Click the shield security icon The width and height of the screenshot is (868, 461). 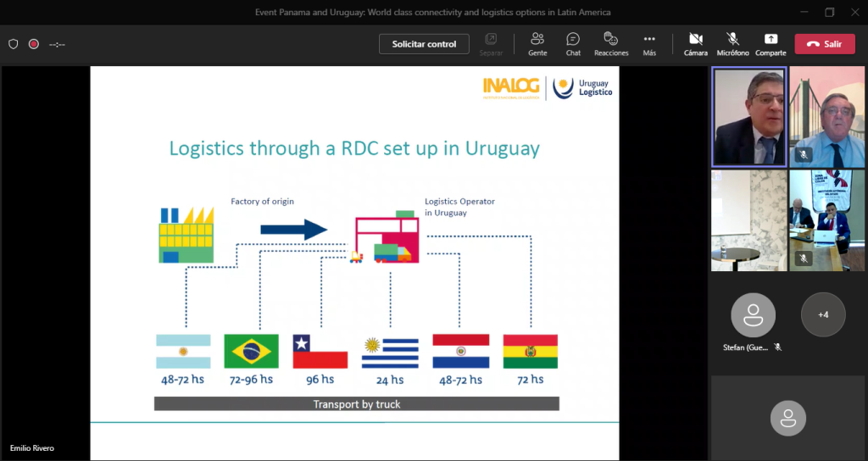[x=14, y=44]
